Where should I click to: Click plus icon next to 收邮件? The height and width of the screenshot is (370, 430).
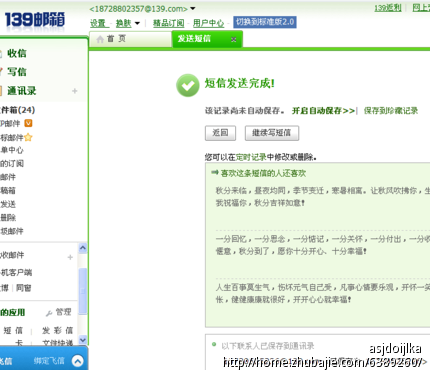70,257
